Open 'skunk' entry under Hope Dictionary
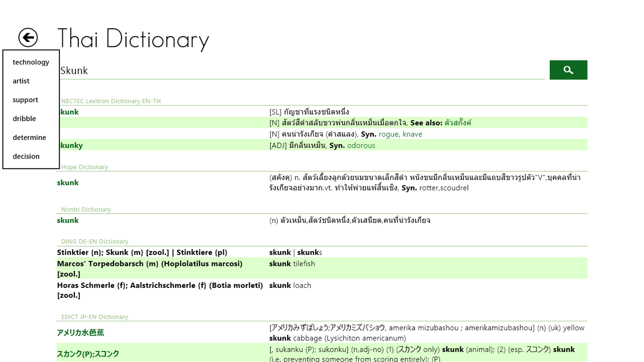The height and width of the screenshot is (362, 644). (68, 182)
